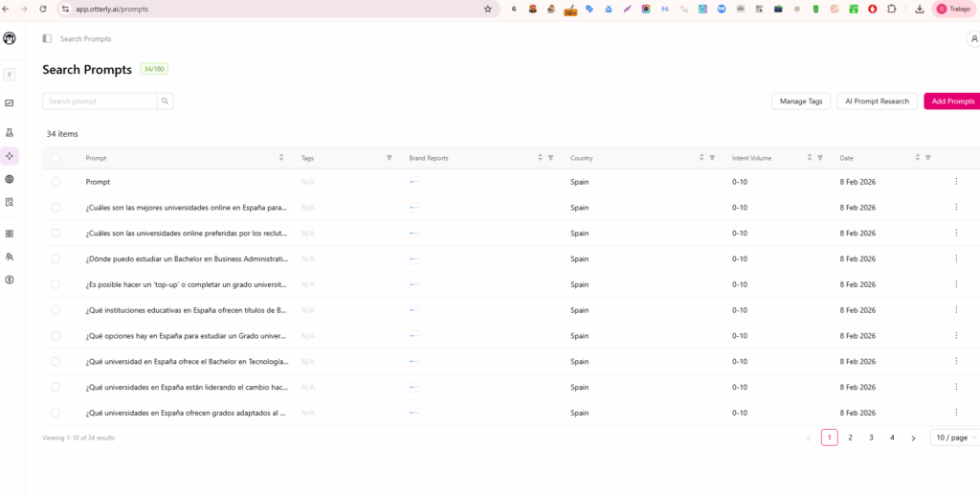
Task: Open the flask icon in sidebar
Action: pos(10,132)
